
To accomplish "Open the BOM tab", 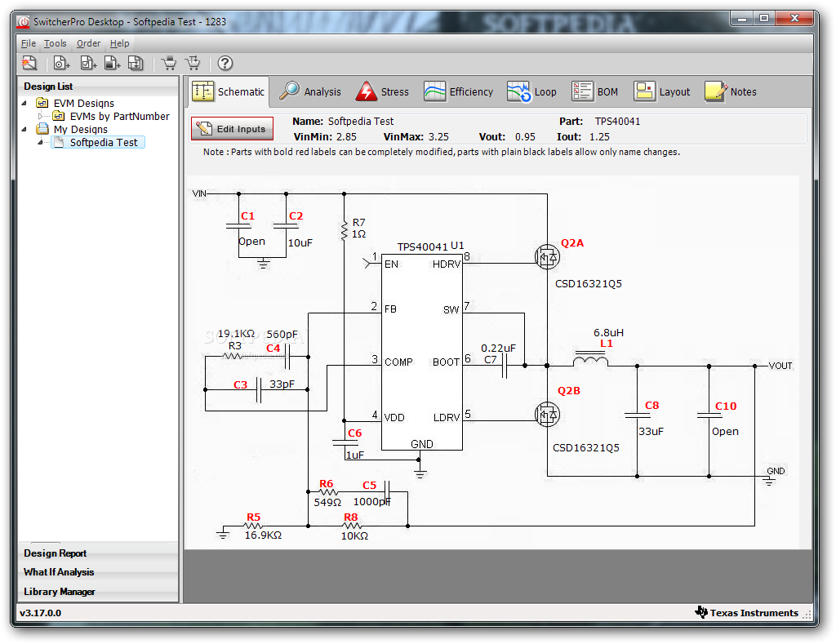I will tap(595, 91).
